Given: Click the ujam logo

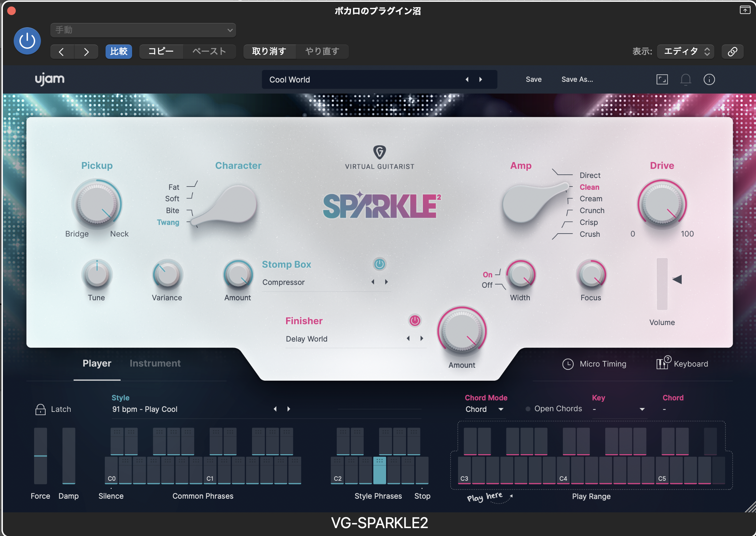Looking at the screenshot, I should 50,79.
